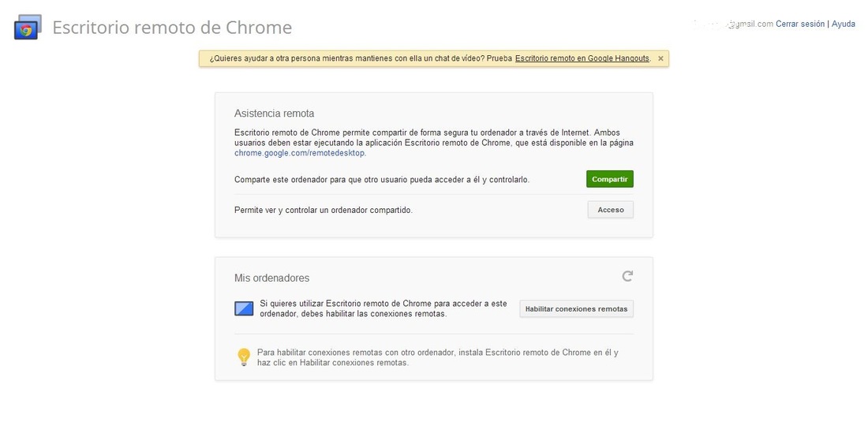Click text 'Permite ver y controlar un ordenador compartido'
The width and height of the screenshot is (868, 422).
324,210
